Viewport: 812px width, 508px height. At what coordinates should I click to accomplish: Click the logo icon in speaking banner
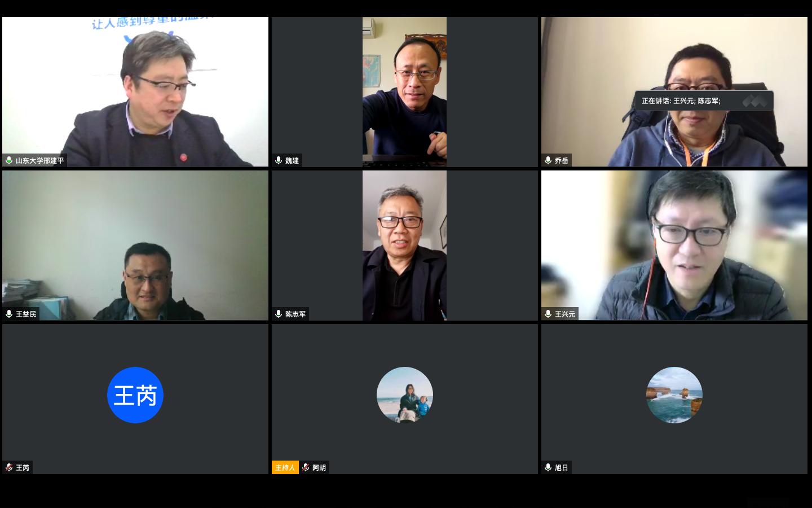coord(754,100)
